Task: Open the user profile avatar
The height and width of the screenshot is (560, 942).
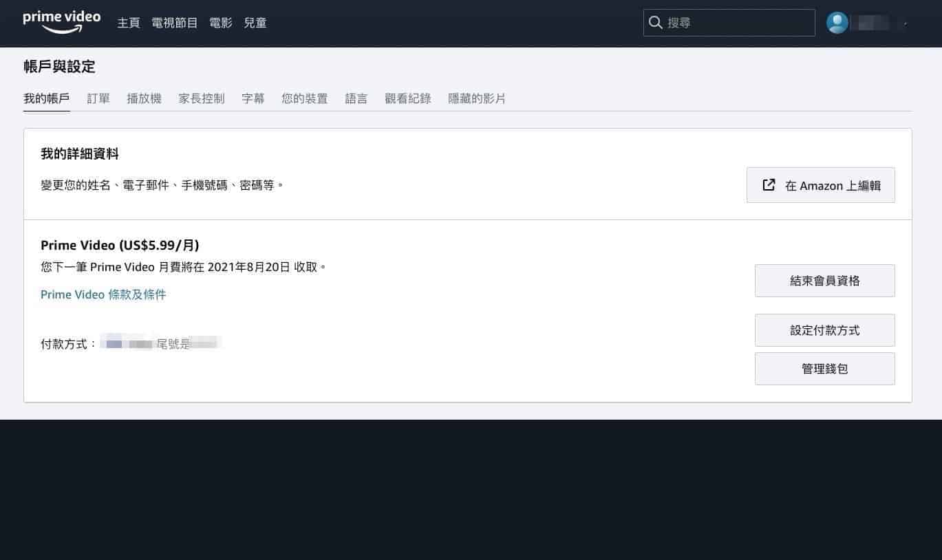Action: point(837,23)
